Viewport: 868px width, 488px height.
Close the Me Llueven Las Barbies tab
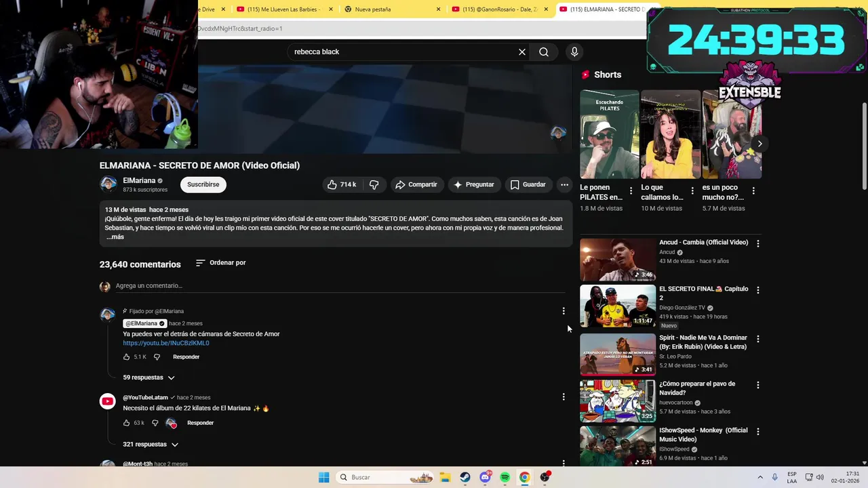click(x=331, y=9)
